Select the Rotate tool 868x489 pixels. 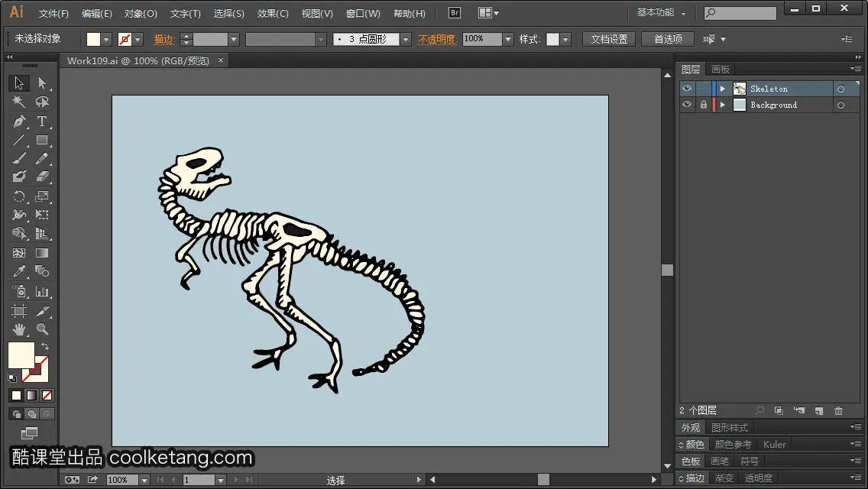point(19,196)
